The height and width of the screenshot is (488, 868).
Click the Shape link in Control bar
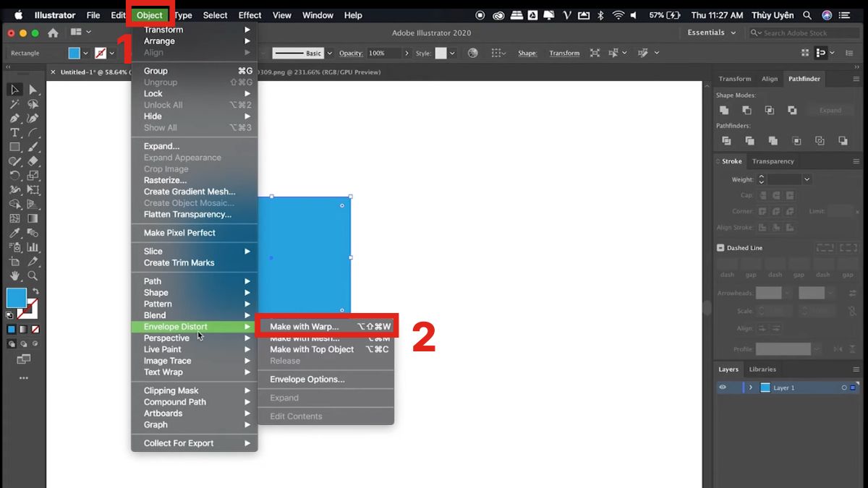pyautogui.click(x=527, y=53)
